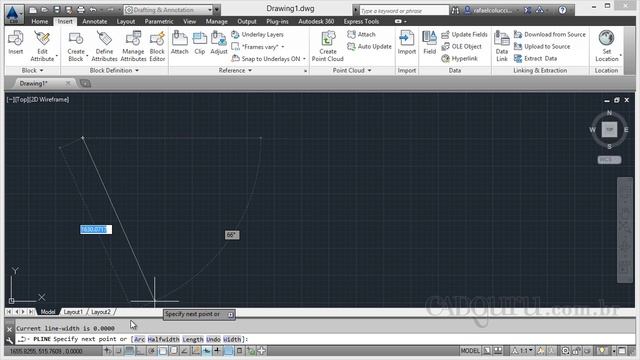Click the Save icon in quick access toolbar
Screen dimensions: 640x360
pos(57,10)
